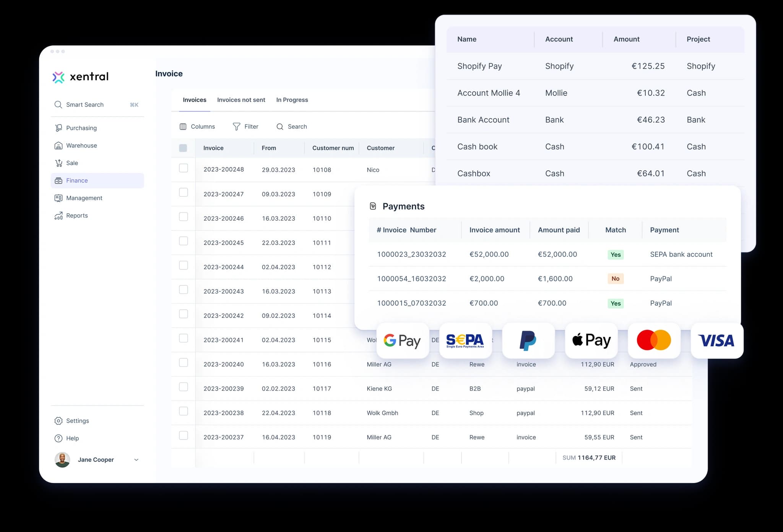Click the Smart Search field

97,105
